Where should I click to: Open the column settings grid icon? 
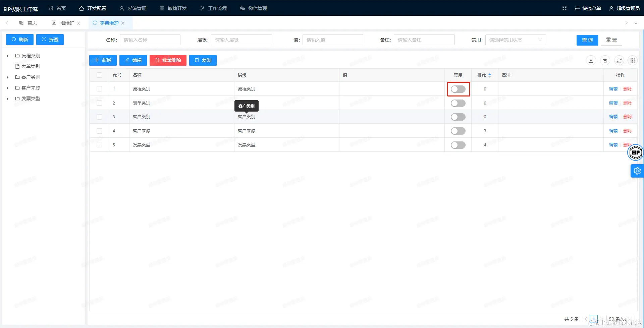632,61
